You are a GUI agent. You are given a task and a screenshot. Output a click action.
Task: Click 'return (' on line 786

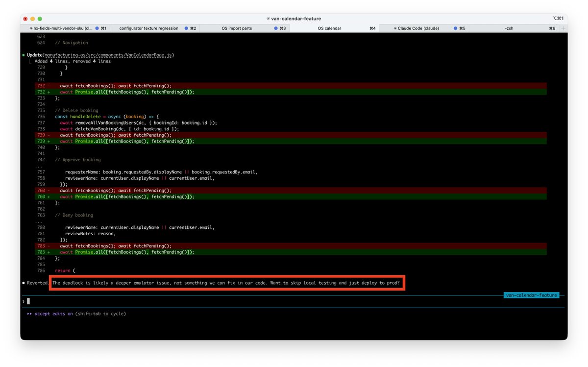pyautogui.click(x=65, y=270)
